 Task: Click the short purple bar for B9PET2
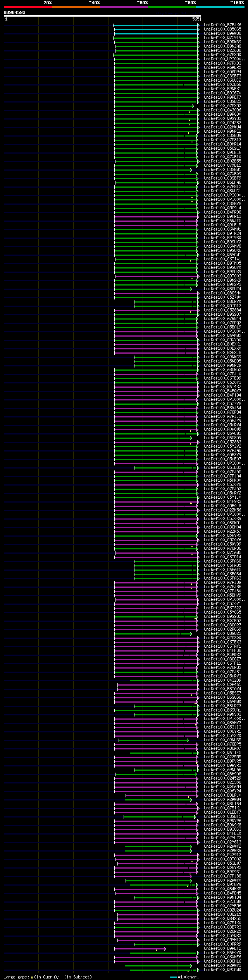tap(140, 949)
